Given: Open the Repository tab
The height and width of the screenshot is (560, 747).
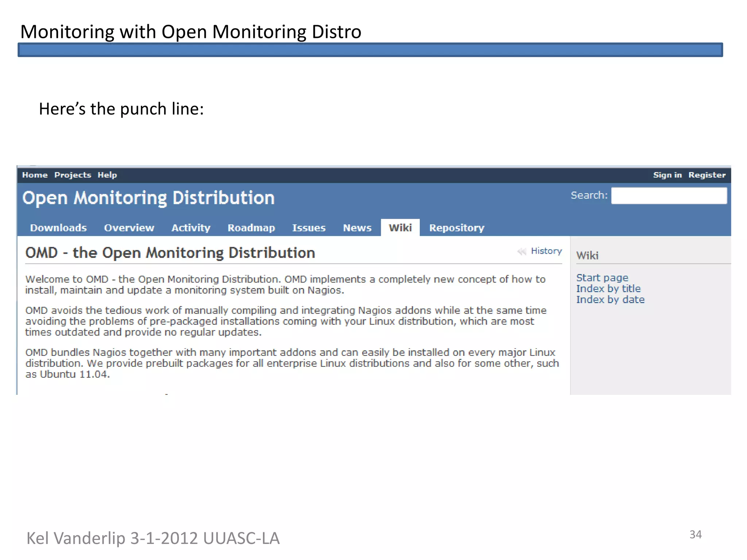Looking at the screenshot, I should point(457,228).
